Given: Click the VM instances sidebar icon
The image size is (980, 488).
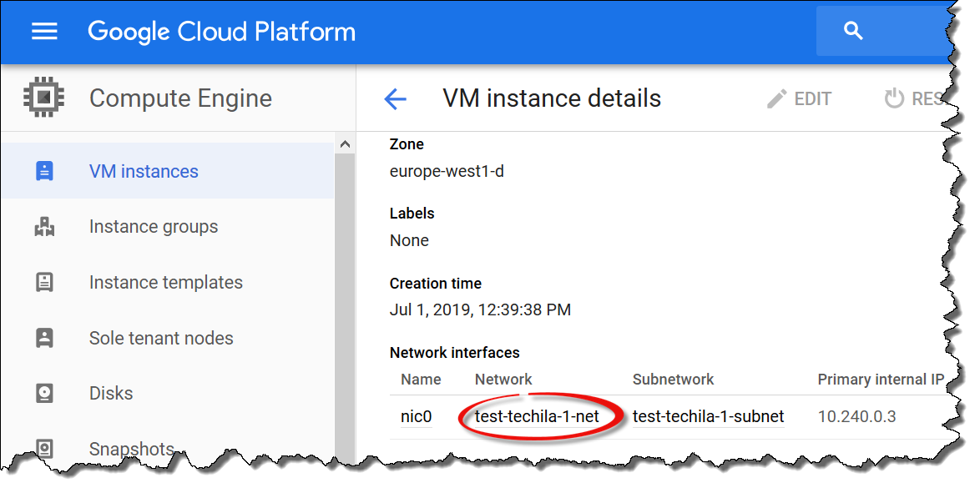Looking at the screenshot, I should [x=44, y=172].
